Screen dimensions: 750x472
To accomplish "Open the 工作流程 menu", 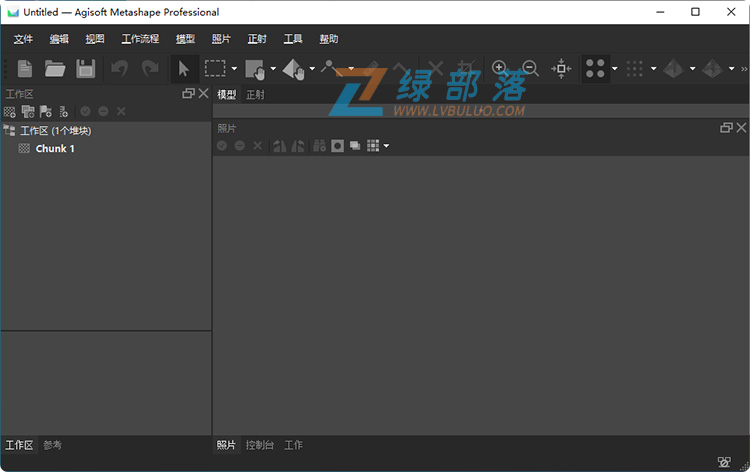I will click(140, 39).
